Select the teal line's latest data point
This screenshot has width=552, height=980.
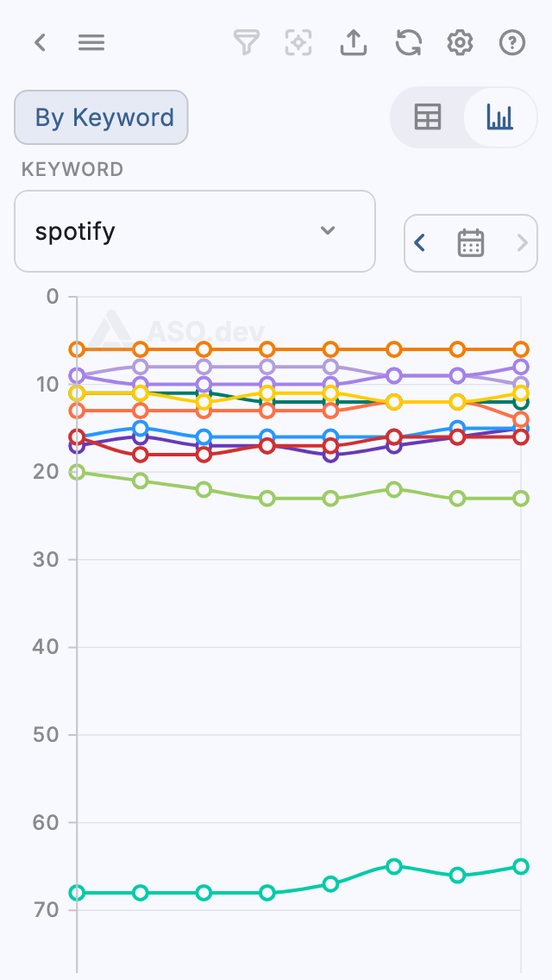point(521,867)
